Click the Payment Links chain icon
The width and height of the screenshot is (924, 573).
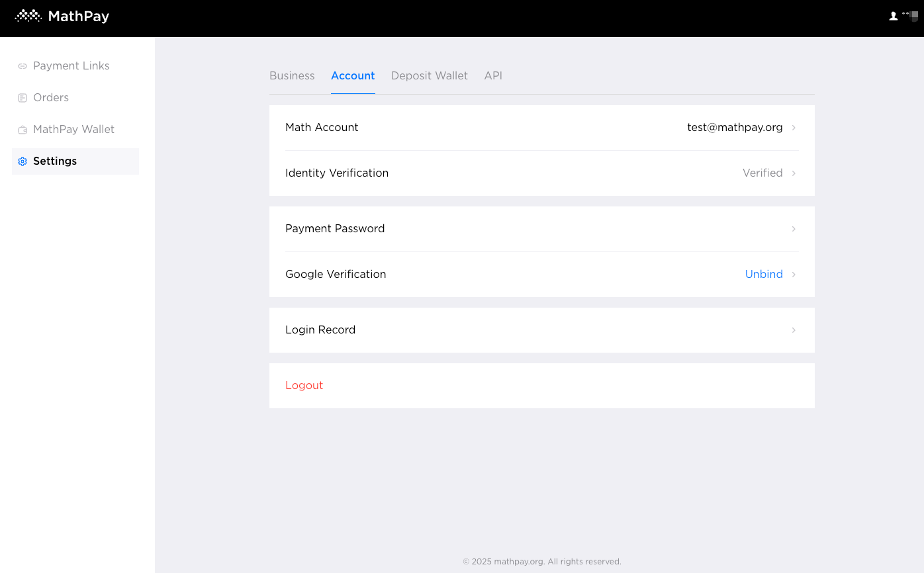click(x=23, y=66)
